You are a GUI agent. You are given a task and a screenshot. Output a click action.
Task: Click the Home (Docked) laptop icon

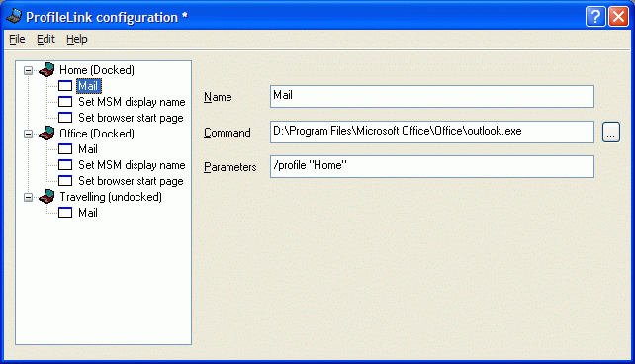pos(46,69)
